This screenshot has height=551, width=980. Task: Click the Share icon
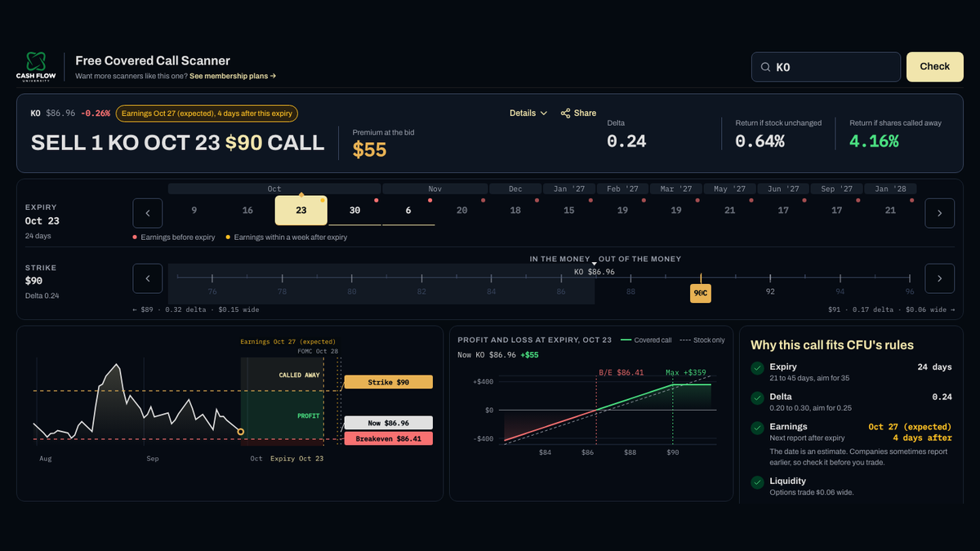pyautogui.click(x=565, y=113)
